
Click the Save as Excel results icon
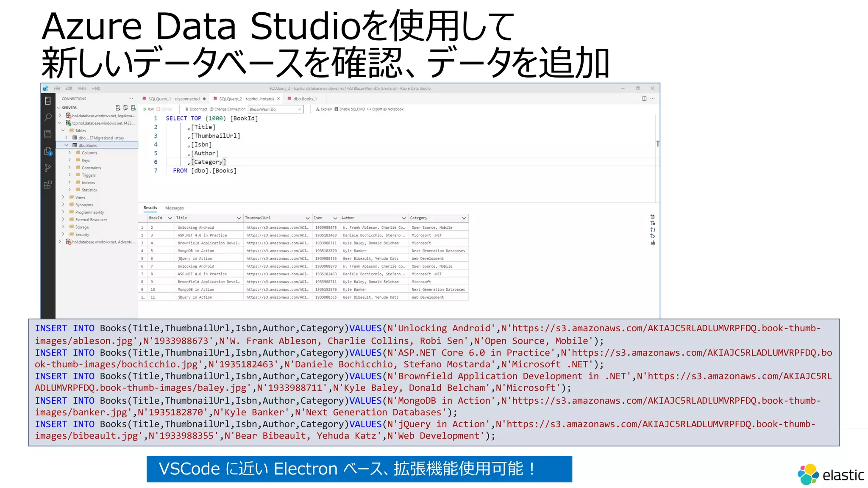[x=653, y=223]
